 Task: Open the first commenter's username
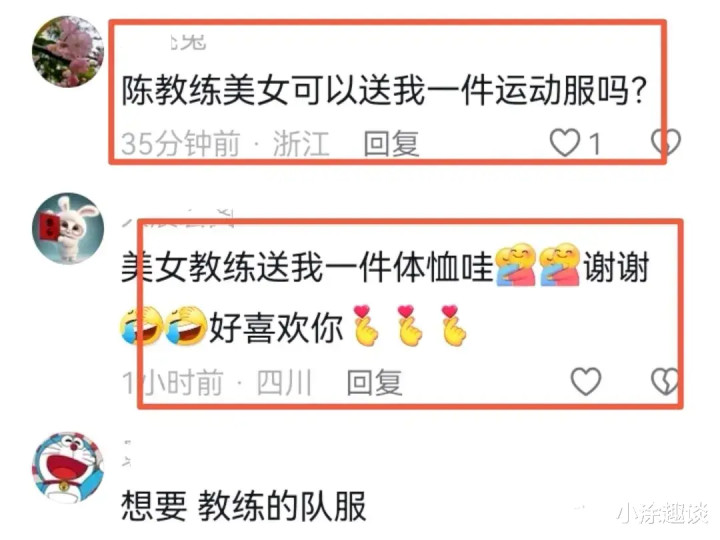[x=188, y=42]
